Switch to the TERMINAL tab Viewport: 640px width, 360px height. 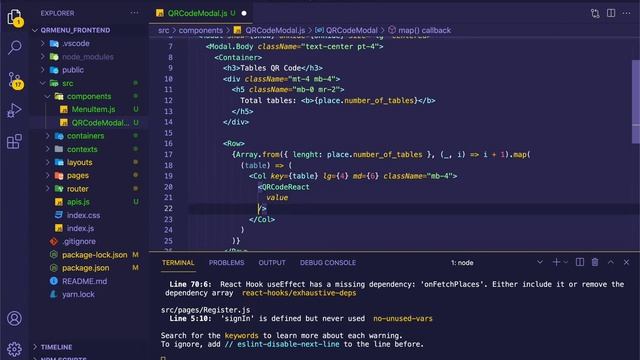(178, 262)
